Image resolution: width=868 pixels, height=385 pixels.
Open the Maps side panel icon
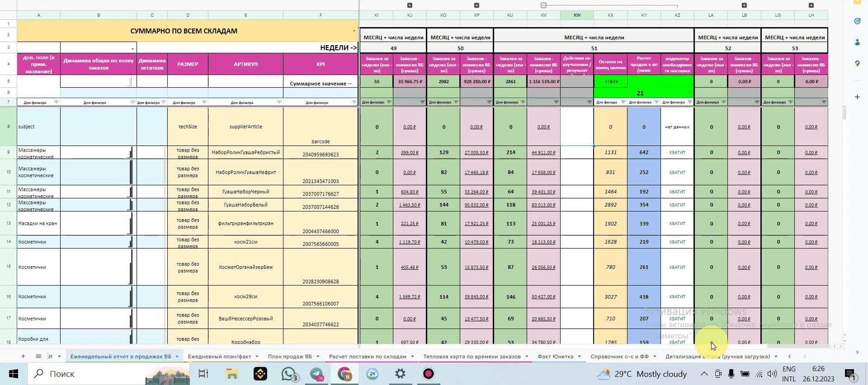857,63
